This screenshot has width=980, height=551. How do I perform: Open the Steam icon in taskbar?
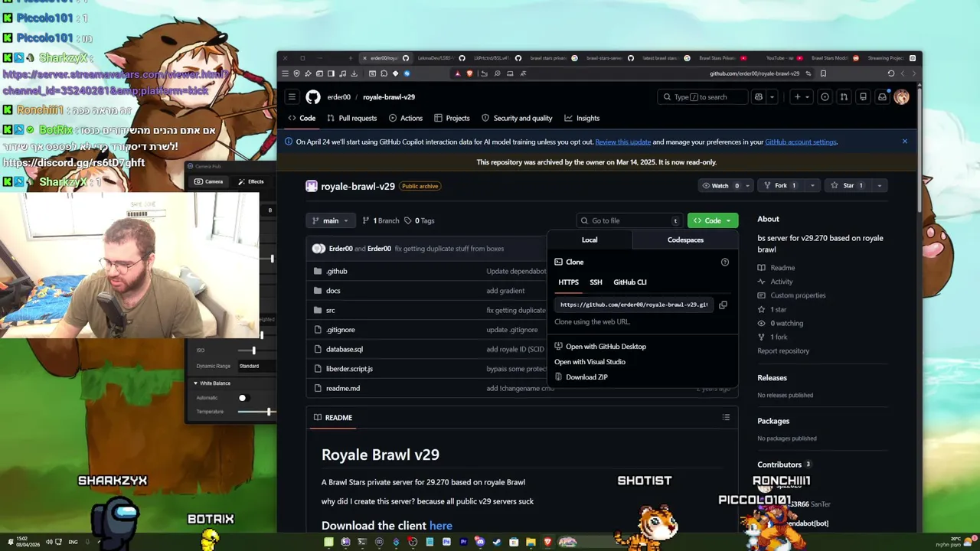click(x=497, y=542)
